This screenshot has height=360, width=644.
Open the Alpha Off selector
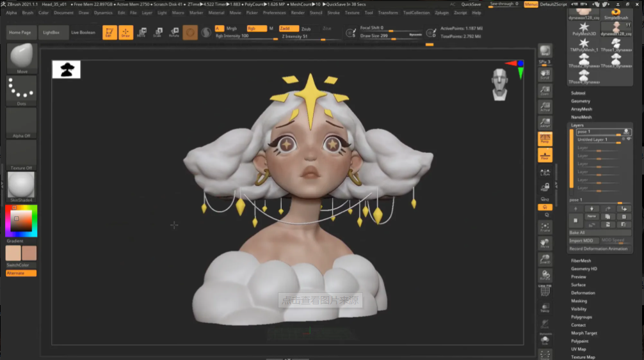point(21,123)
